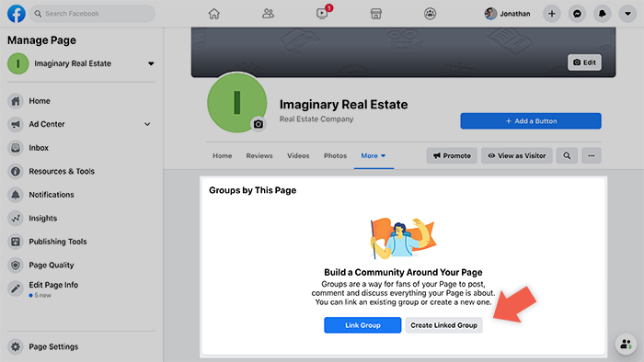Switch to the Videos tab
Viewport: 644px width, 362px height.
(298, 156)
